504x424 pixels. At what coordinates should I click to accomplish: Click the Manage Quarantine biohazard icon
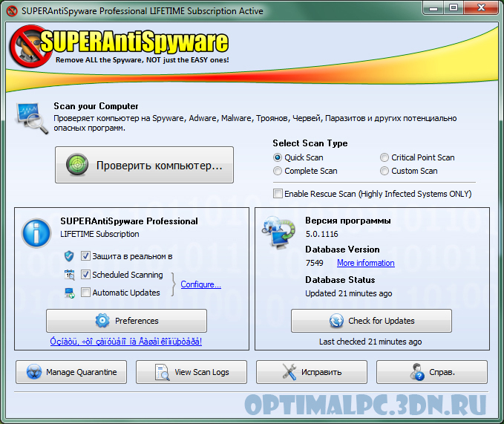(33, 372)
